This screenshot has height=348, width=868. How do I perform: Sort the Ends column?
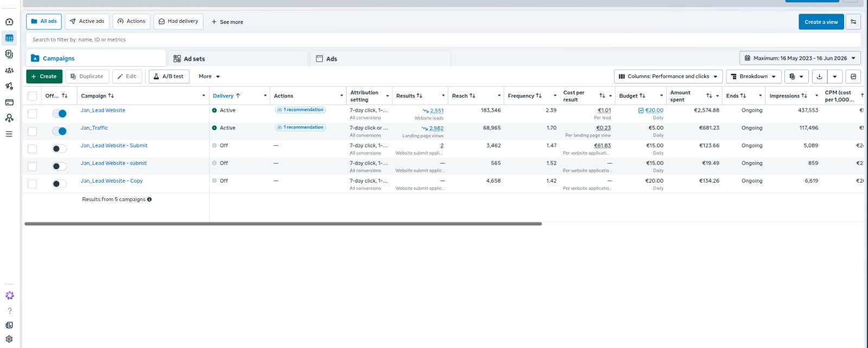pyautogui.click(x=743, y=96)
